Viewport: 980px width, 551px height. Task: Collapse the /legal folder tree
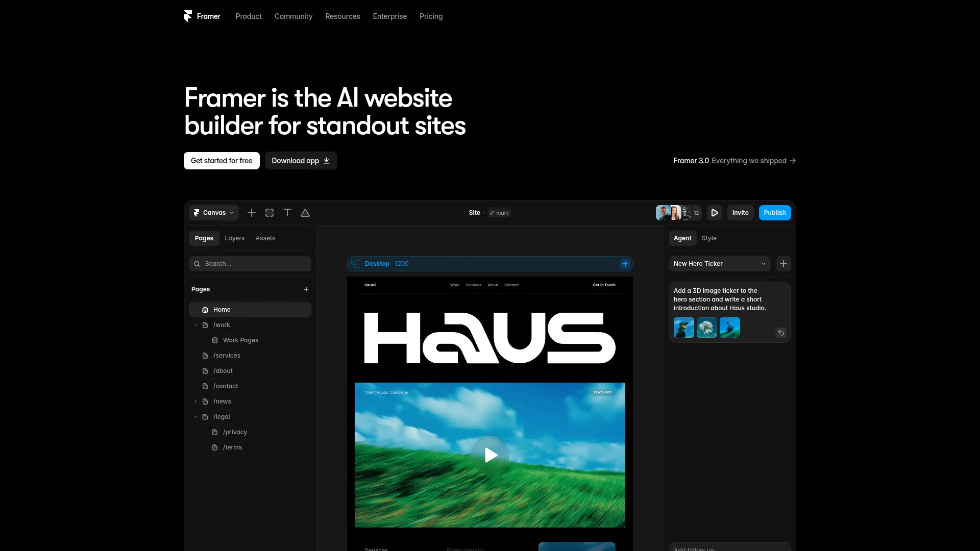point(195,417)
